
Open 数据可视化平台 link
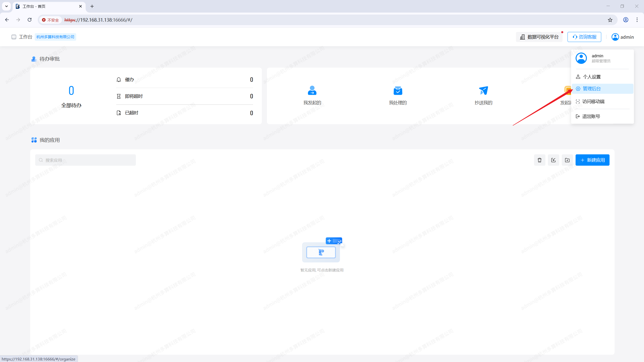click(539, 37)
